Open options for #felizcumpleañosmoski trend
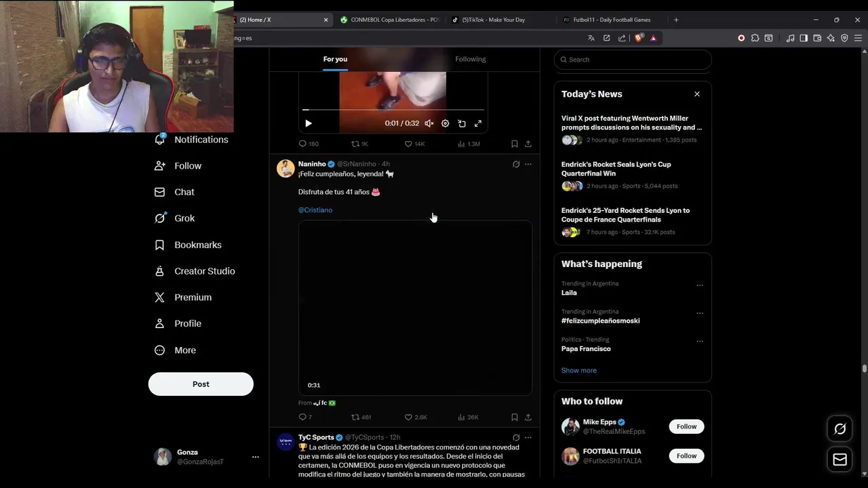Viewport: 868px width, 488px height. (700, 314)
